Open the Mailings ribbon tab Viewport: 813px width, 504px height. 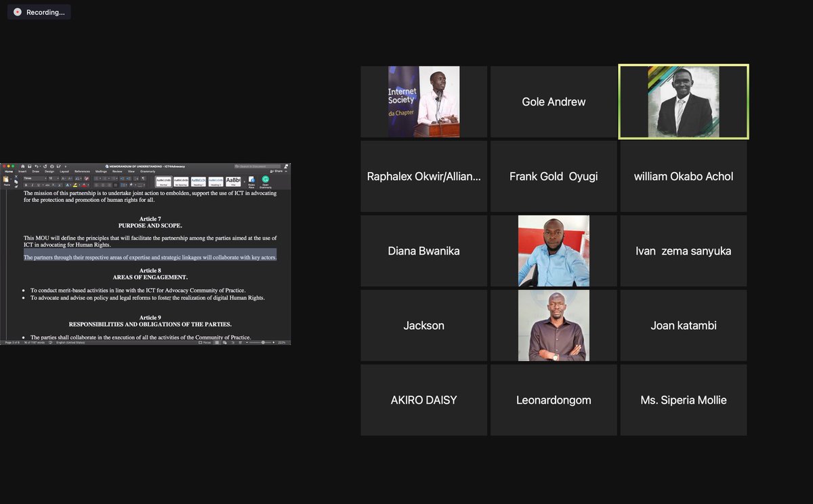101,171
